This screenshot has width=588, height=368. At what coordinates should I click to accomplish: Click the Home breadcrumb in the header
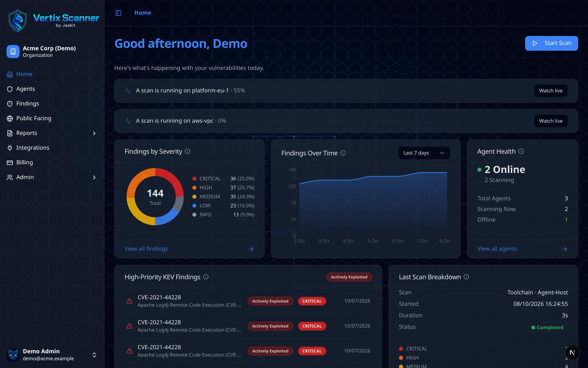click(x=143, y=13)
